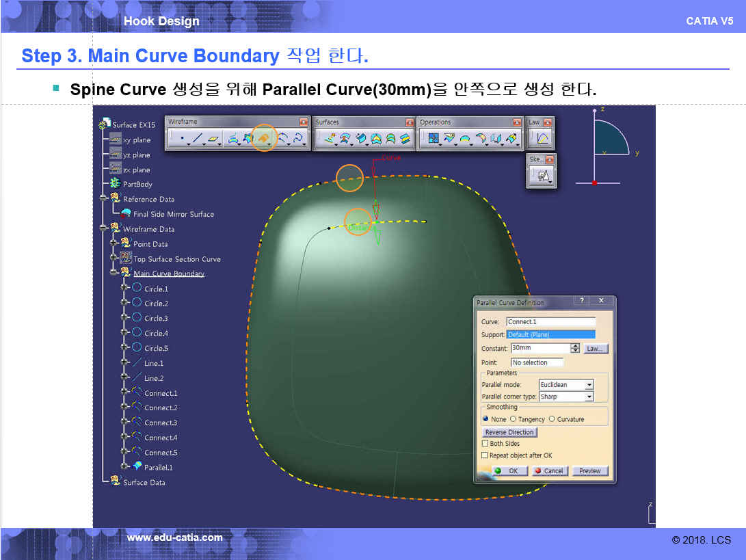The height and width of the screenshot is (560, 746).
Task: Click the Plane tool in Wireframe toolbar
Action: tap(215, 139)
